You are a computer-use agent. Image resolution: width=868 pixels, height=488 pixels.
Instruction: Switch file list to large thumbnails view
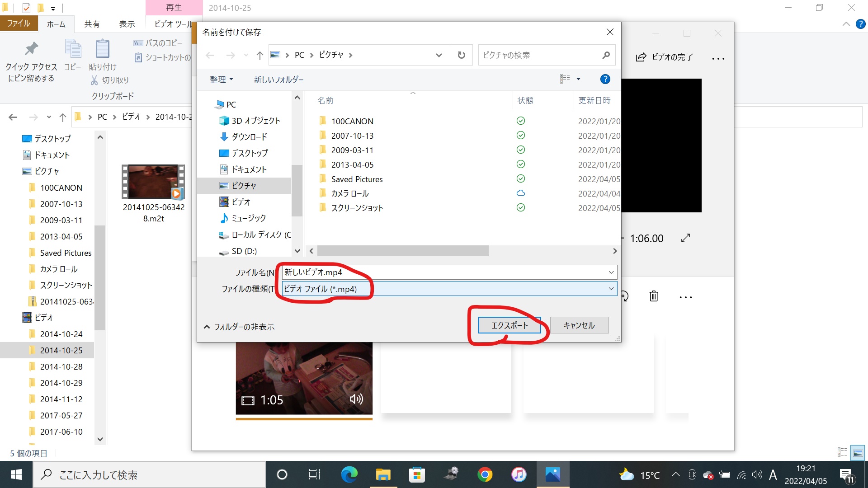(858, 452)
